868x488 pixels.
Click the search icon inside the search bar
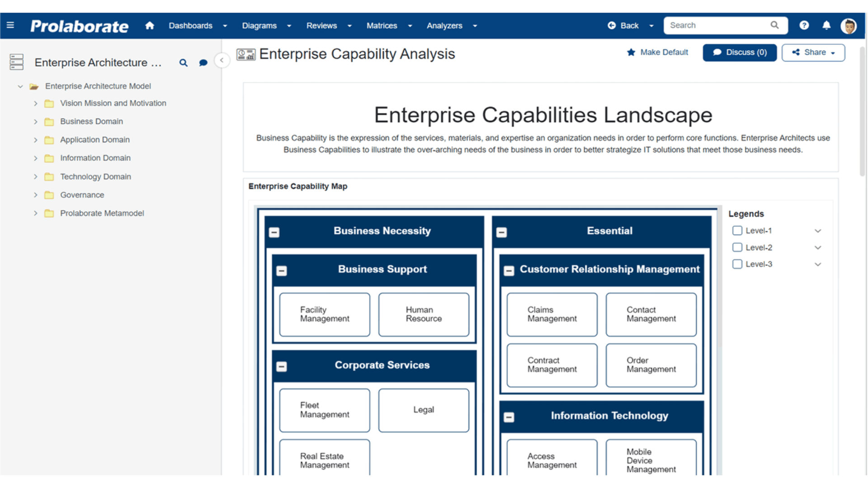click(774, 25)
